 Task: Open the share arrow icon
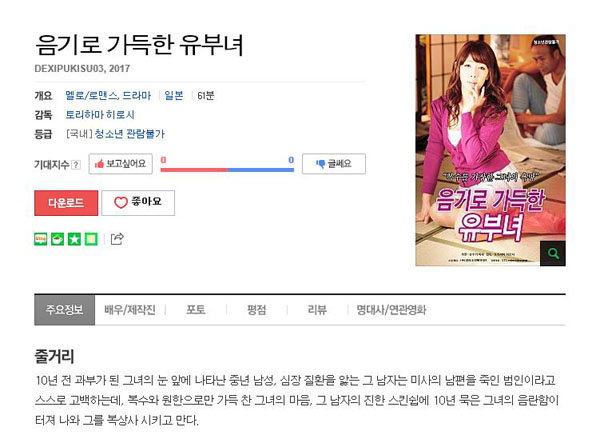point(117,239)
